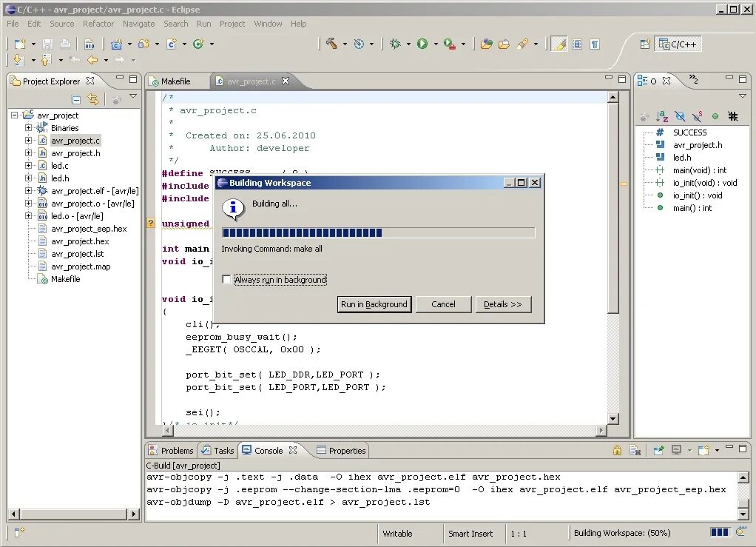This screenshot has height=547, width=756.
Task: Open Project Explorer view menu triangle
Action: pyautogui.click(x=133, y=96)
